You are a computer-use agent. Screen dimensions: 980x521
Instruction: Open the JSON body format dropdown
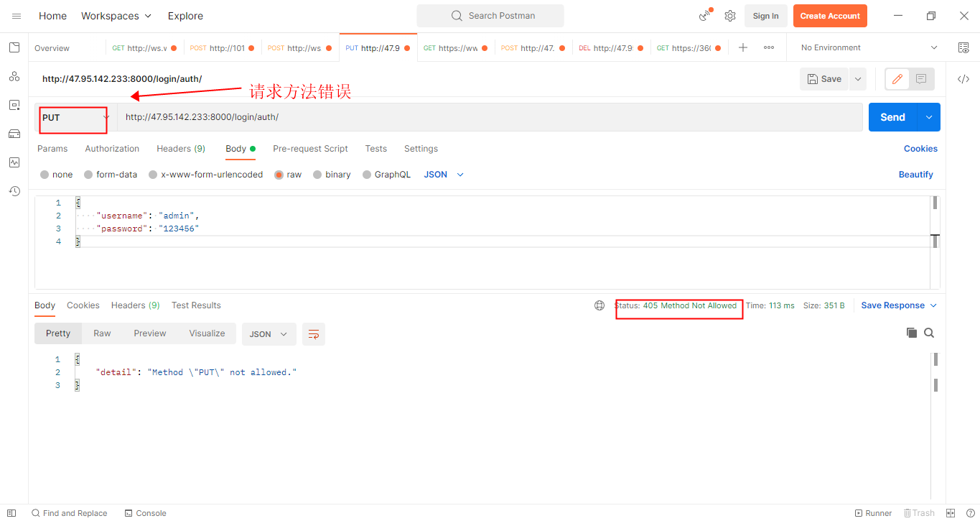coord(444,175)
